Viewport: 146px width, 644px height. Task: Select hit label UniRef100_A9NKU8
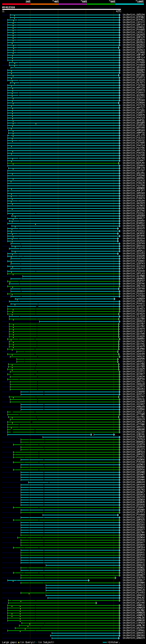[x=133, y=620]
